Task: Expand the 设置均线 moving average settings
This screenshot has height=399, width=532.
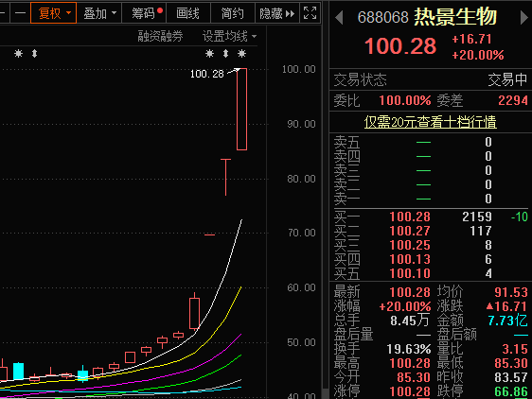Action: click(x=229, y=36)
